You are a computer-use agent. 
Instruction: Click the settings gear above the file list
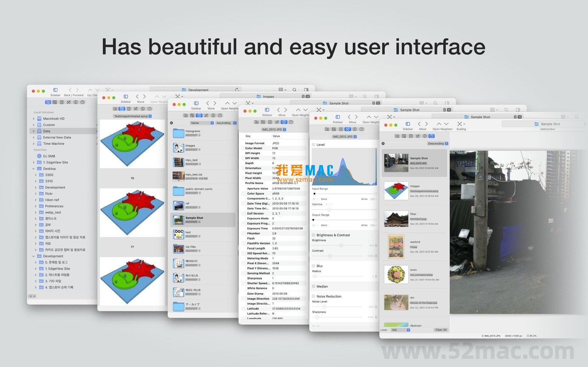point(383,143)
